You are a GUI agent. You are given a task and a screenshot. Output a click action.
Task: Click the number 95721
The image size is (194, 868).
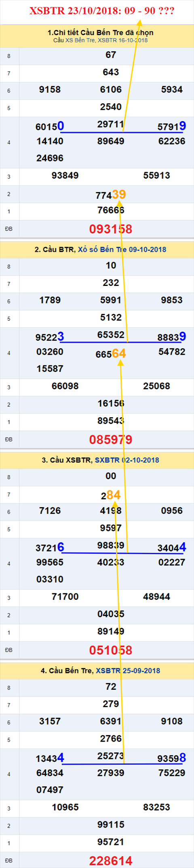111,842
